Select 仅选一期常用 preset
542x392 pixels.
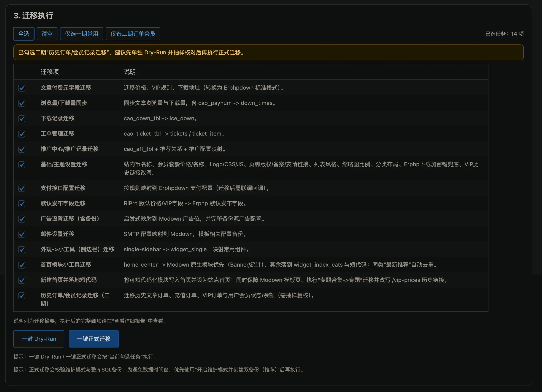(81, 34)
